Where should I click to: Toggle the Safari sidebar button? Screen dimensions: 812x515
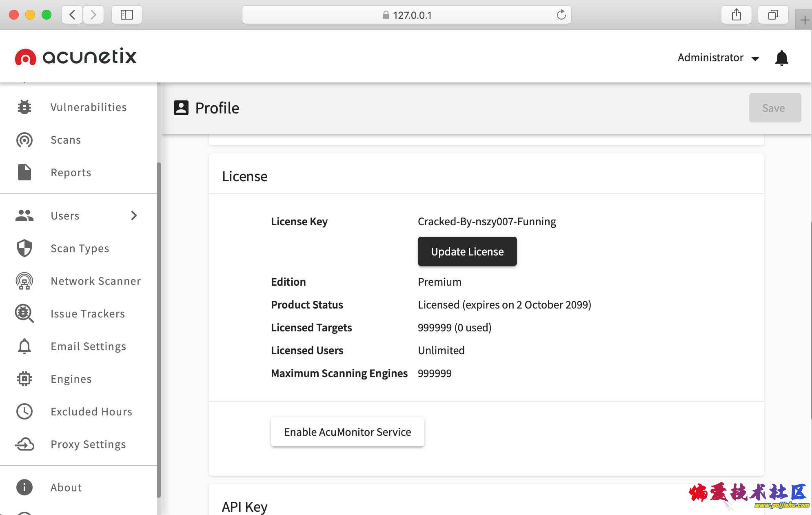click(x=127, y=15)
